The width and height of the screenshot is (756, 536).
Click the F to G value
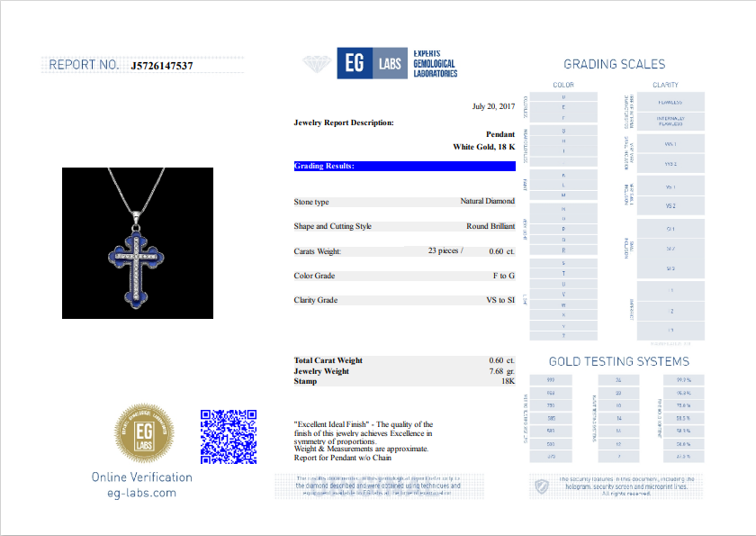(504, 276)
